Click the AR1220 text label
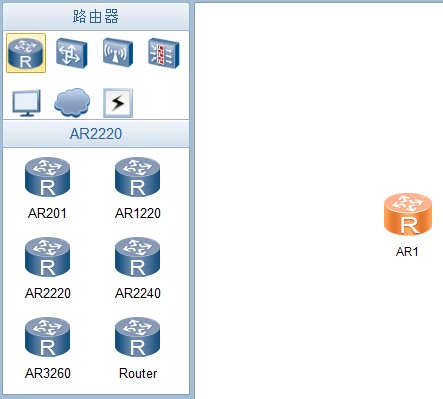 click(138, 213)
